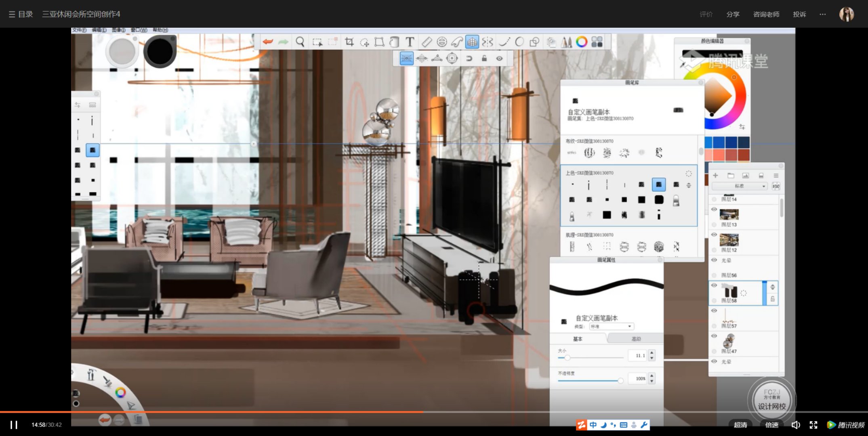Increase brush size with stepper arrow
This screenshot has width=868, height=436.
click(652, 353)
